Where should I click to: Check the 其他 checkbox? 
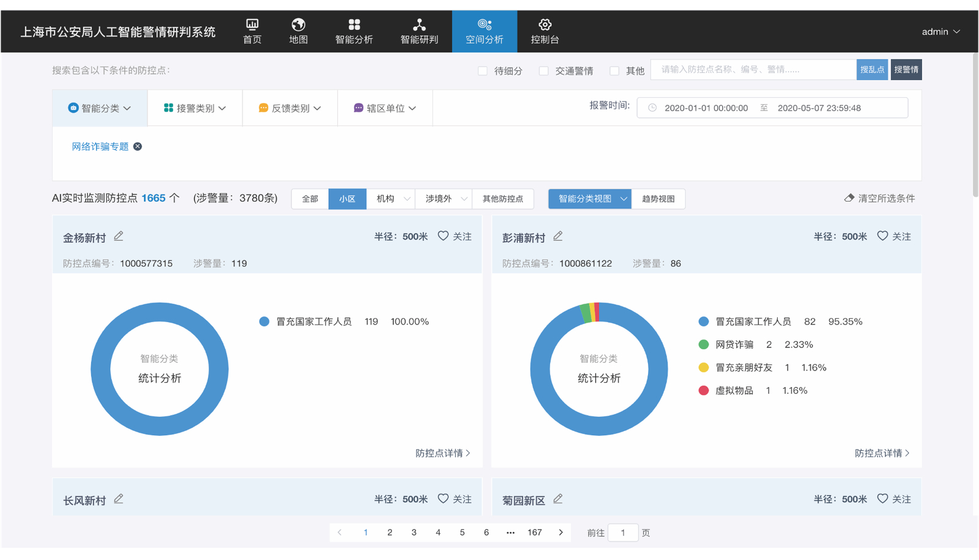(614, 71)
